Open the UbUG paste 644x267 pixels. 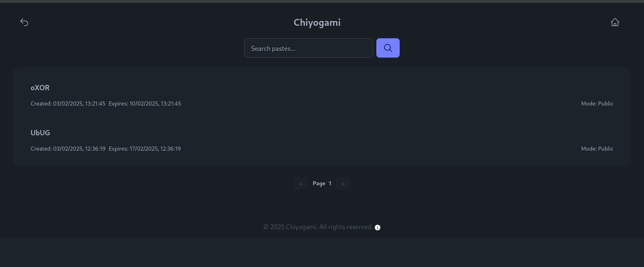pos(40,133)
